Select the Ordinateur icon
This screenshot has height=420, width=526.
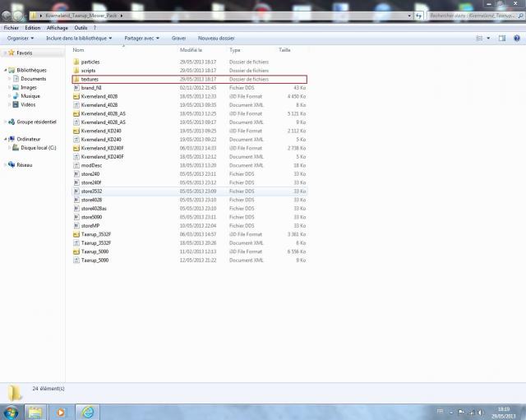coord(12,139)
